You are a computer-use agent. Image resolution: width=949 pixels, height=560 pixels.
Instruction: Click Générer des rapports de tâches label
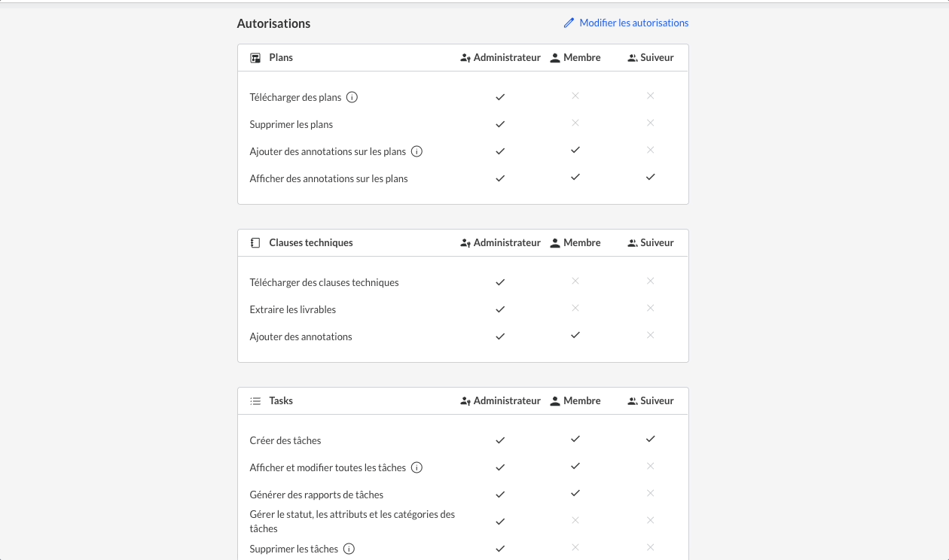coord(316,495)
